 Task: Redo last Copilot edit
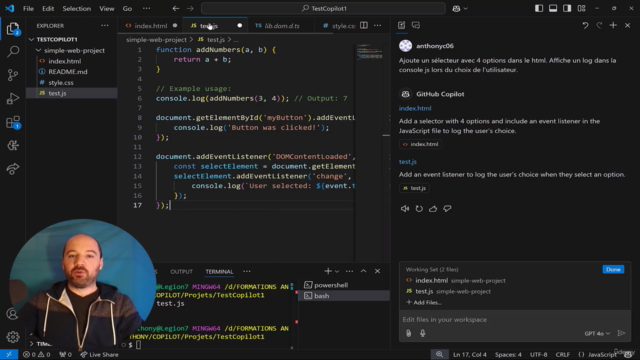coord(599,25)
